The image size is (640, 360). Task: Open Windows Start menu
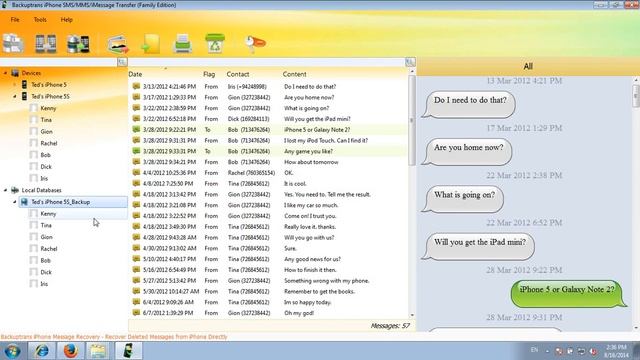pyautogui.click(x=12, y=351)
